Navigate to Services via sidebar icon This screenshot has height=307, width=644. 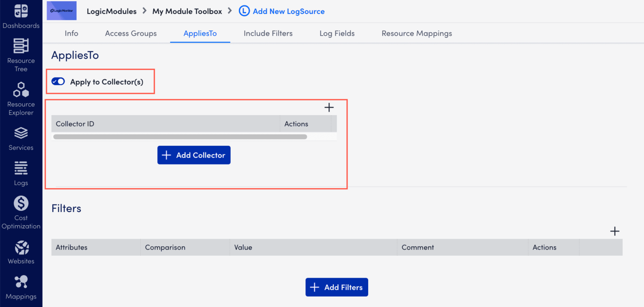pos(21,137)
